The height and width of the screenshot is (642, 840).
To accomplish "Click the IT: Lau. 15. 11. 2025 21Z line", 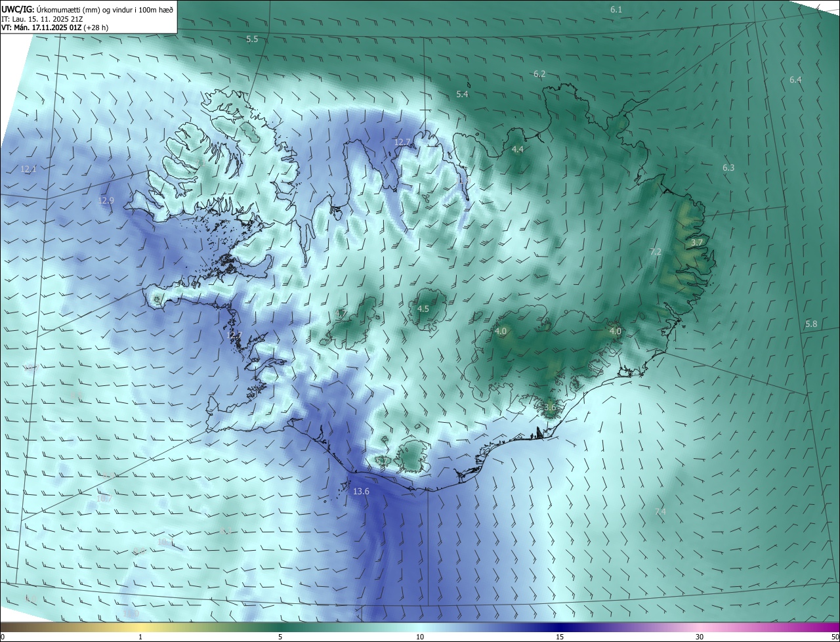I will [x=42, y=18].
